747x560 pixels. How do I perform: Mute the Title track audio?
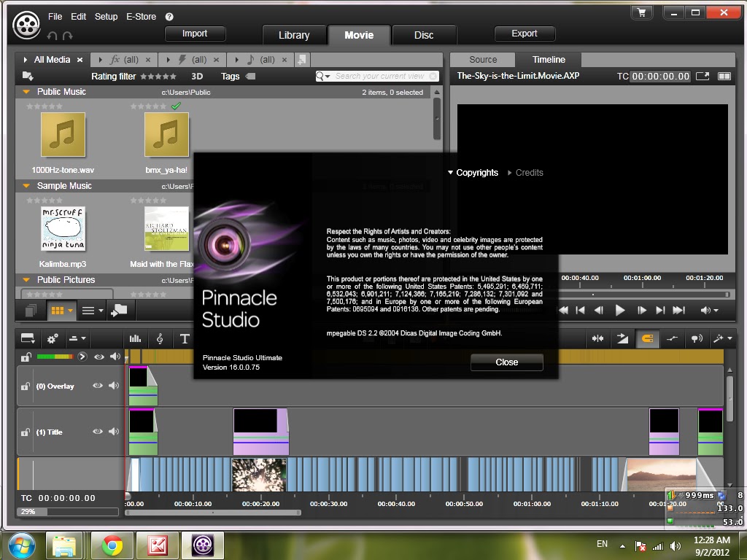[115, 432]
